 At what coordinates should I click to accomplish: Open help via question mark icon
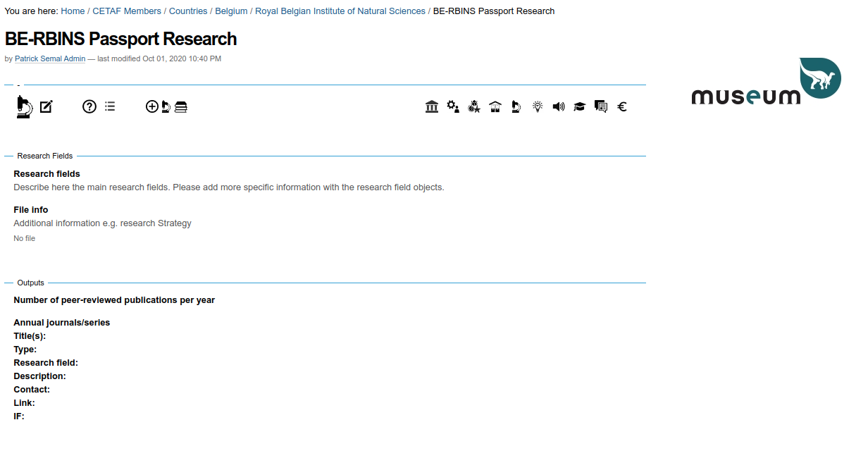click(89, 107)
